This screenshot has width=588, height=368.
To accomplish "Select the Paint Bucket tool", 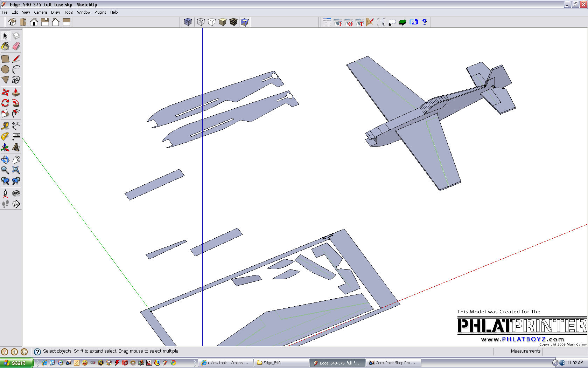I will 5,46.
